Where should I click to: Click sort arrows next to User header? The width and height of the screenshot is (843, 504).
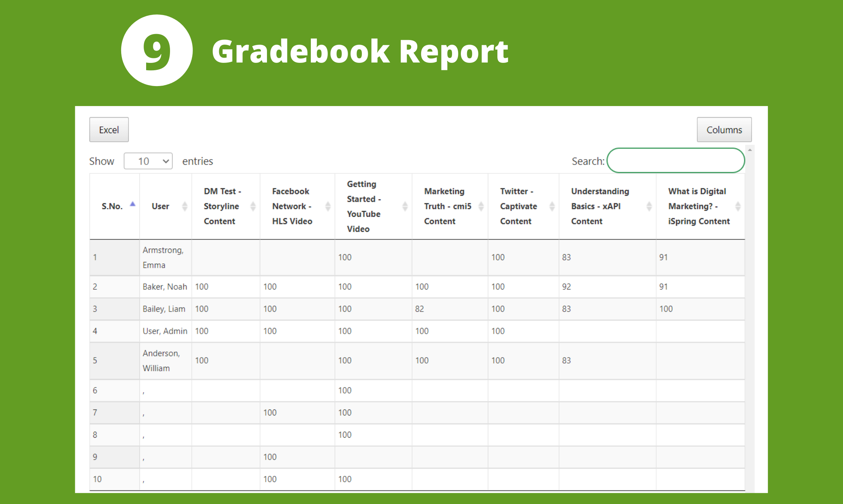184,206
